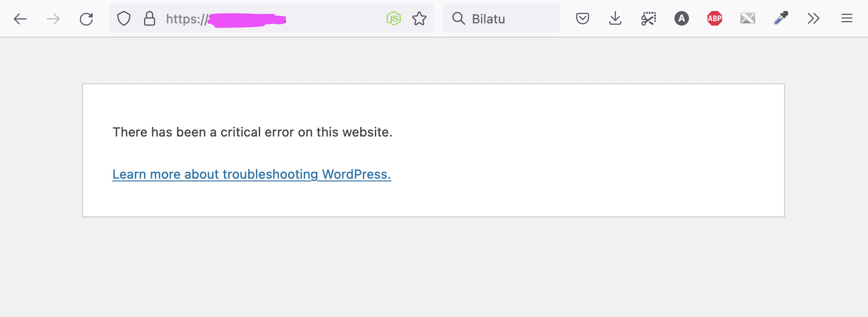This screenshot has height=317, width=868.
Task: Click the grey envelope extension icon
Action: coord(748,18)
